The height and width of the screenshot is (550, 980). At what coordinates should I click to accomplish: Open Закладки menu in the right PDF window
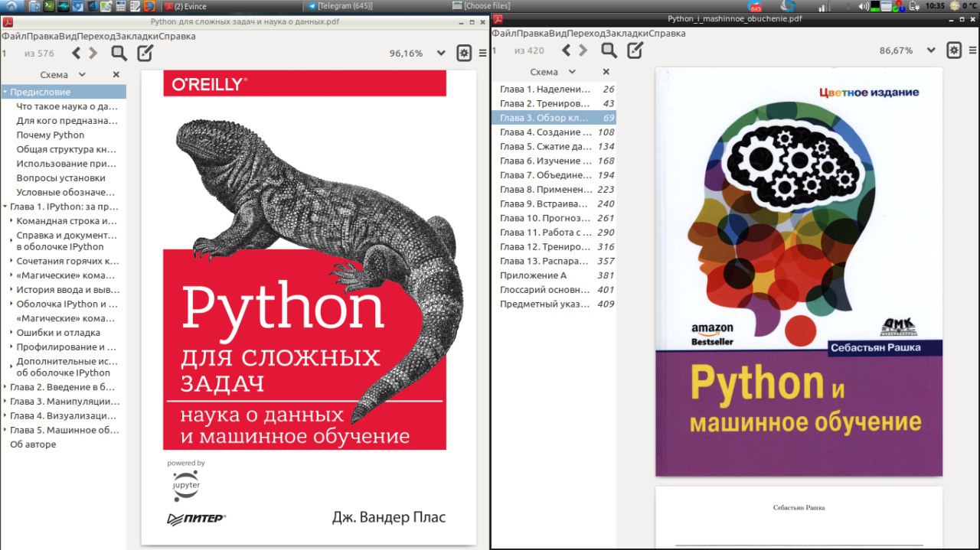pyautogui.click(x=627, y=33)
